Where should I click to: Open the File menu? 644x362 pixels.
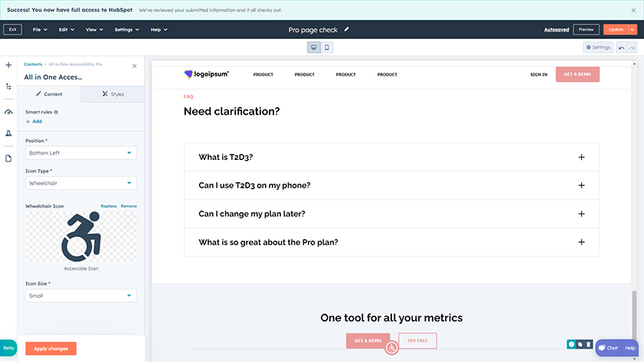pyautogui.click(x=40, y=30)
